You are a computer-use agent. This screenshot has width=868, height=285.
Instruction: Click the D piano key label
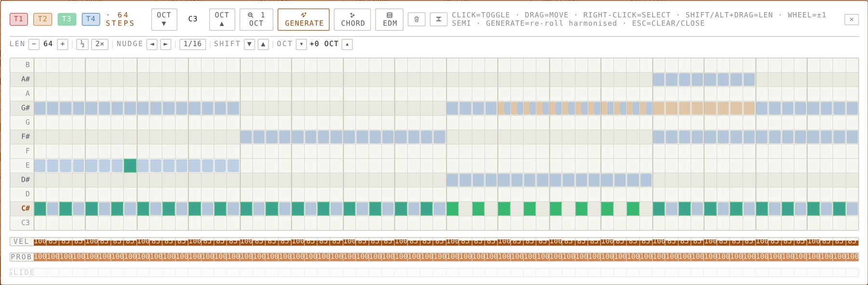click(x=22, y=194)
